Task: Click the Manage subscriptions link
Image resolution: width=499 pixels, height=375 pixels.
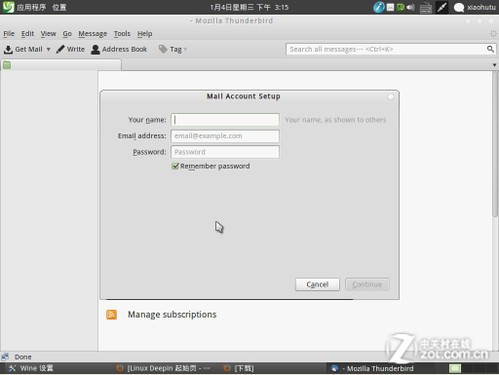Action: pyautogui.click(x=172, y=314)
